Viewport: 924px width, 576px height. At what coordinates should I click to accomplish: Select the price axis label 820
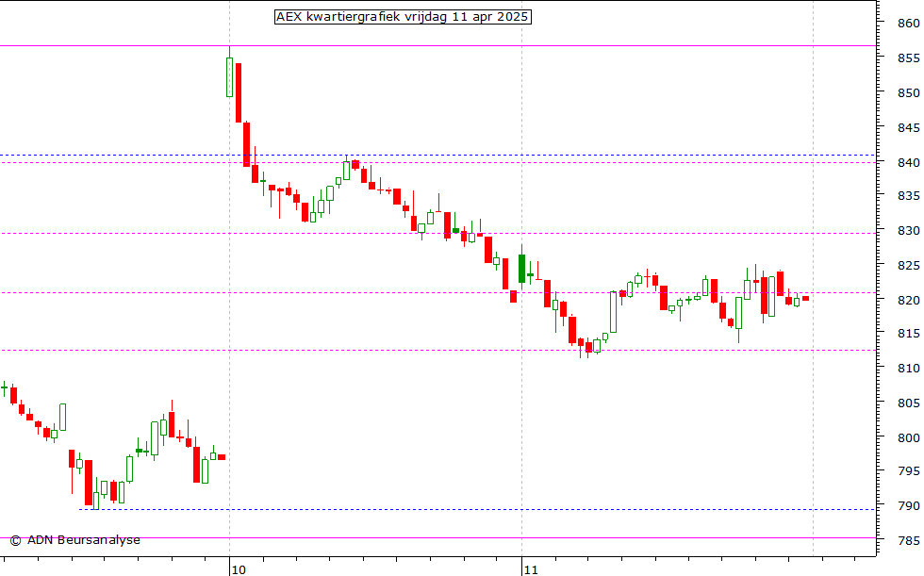coord(908,301)
